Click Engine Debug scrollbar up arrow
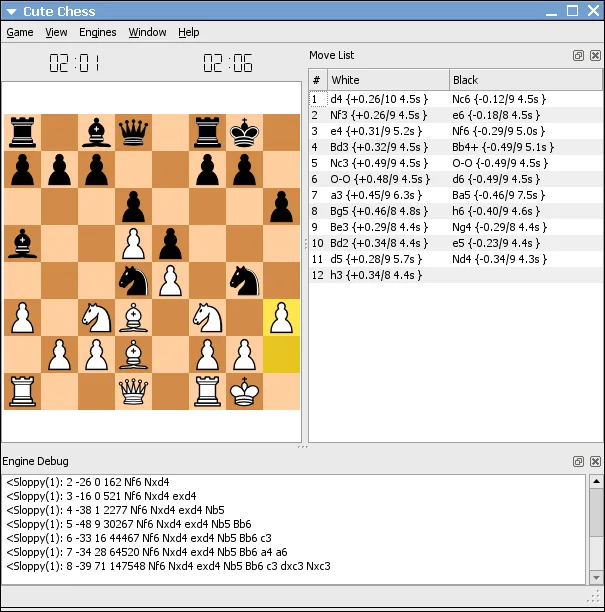This screenshot has width=605, height=612. click(596, 482)
